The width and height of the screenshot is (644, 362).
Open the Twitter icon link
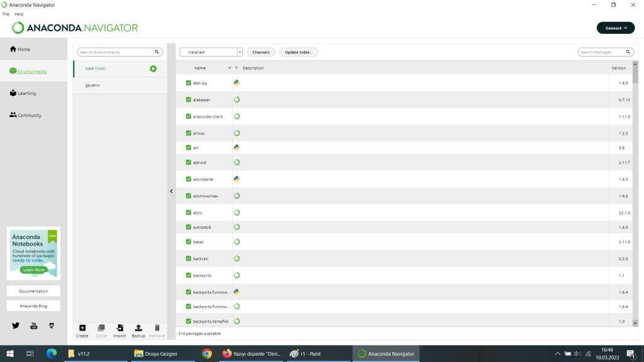click(16, 325)
